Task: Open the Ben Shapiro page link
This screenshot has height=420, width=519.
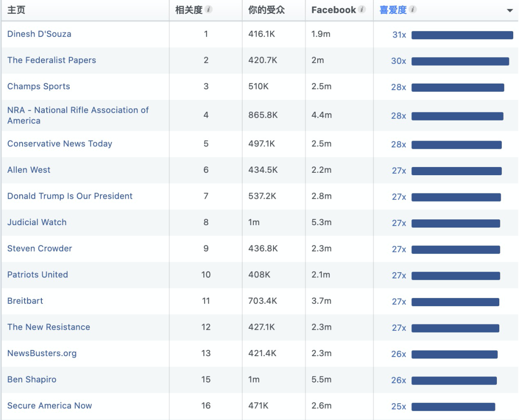Action: coord(32,380)
